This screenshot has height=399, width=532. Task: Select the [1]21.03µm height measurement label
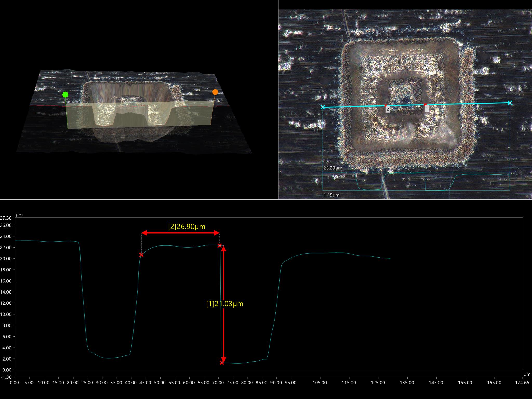point(225,304)
